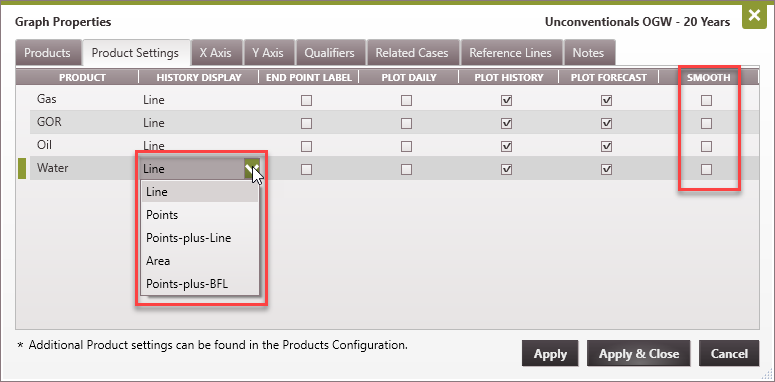Uncheck Plot Forecast for GOR
The image size is (775, 382).
pos(607,123)
